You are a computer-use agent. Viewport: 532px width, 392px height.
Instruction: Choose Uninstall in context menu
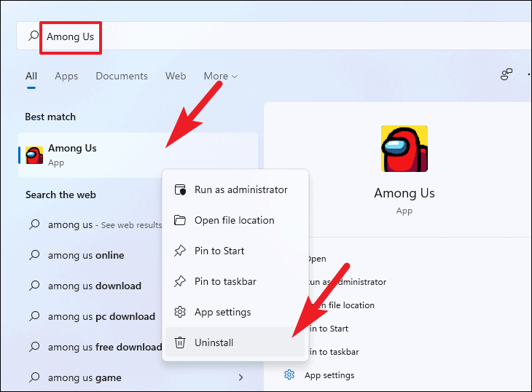click(x=235, y=342)
